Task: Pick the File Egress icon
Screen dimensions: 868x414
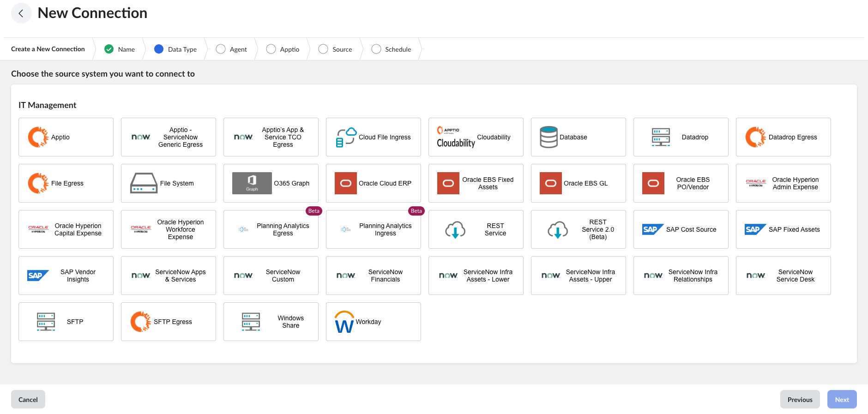Action: [x=38, y=183]
